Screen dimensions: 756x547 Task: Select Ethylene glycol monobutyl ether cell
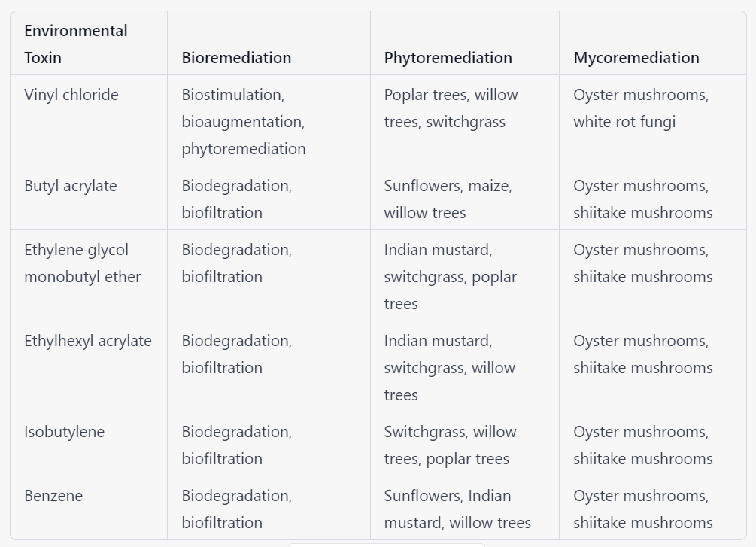coord(89,275)
